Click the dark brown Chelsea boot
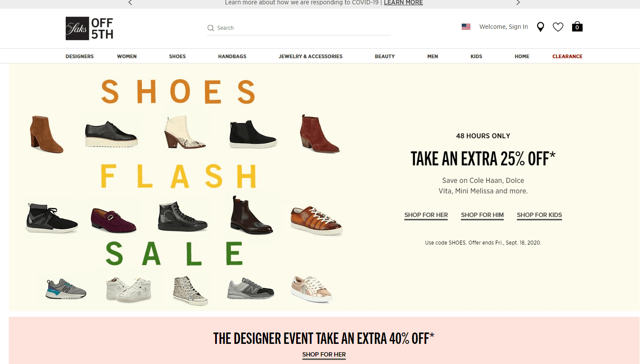Viewport: 640px width, 364px height. pyautogui.click(x=251, y=215)
